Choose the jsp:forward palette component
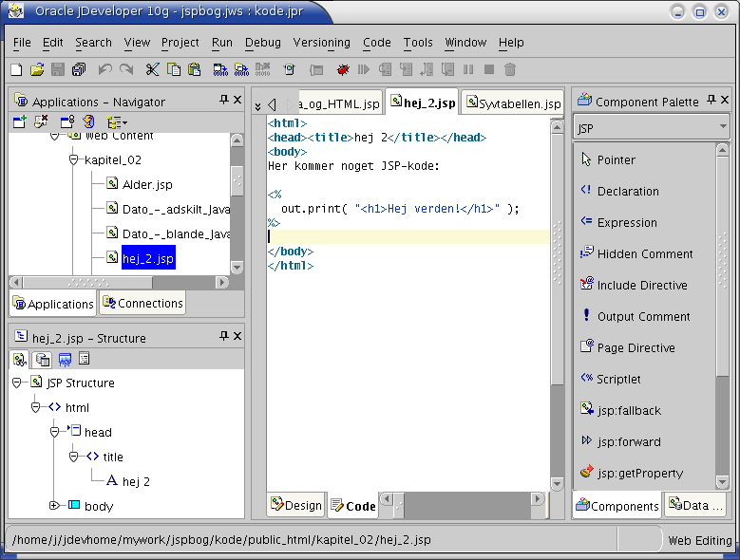 coord(628,442)
